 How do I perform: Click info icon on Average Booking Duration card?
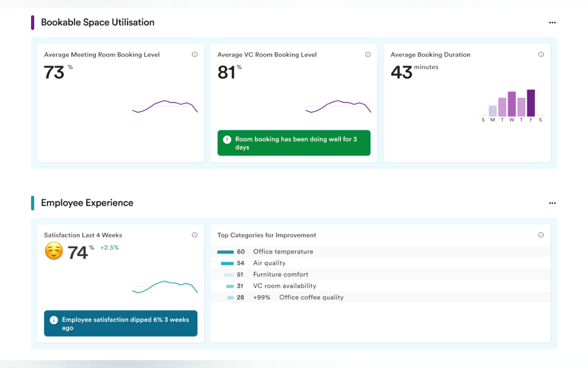(x=541, y=54)
